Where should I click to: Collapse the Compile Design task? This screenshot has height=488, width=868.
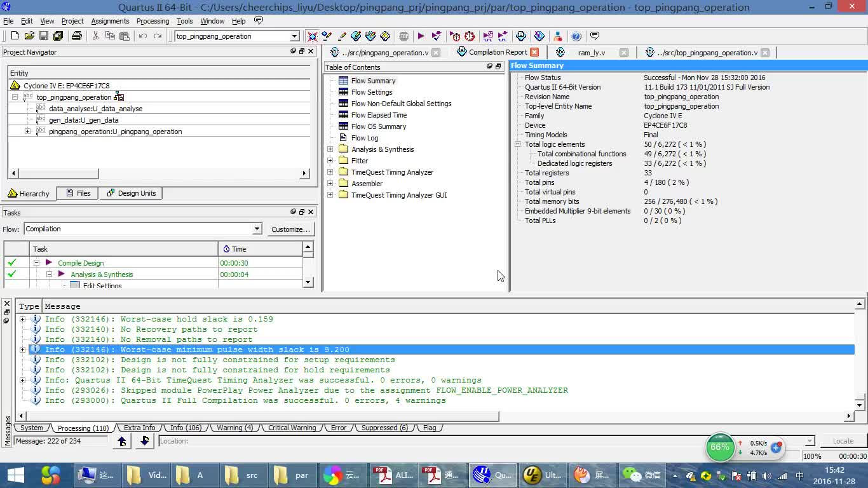coord(36,263)
